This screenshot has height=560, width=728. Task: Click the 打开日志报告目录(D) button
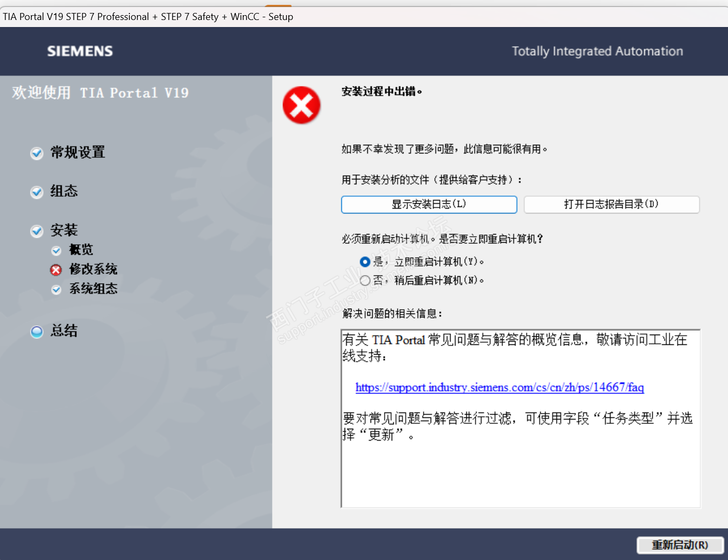point(612,204)
